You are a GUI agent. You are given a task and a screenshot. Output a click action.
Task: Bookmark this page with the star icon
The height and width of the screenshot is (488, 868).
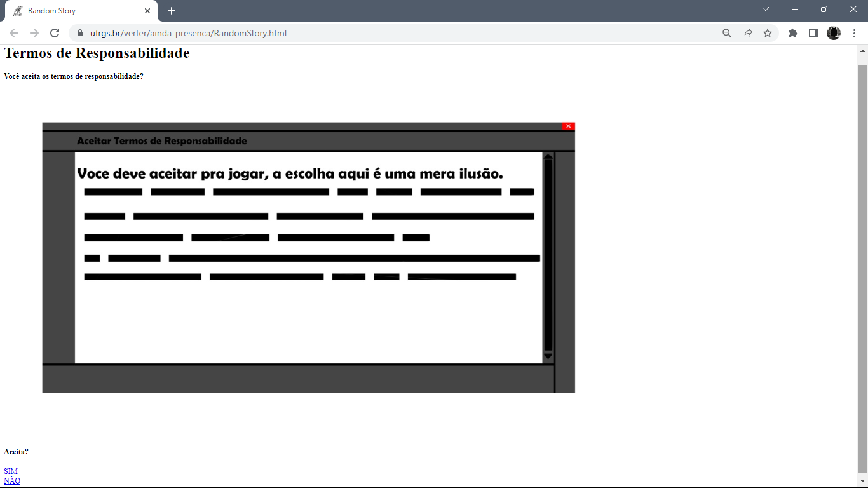(768, 33)
